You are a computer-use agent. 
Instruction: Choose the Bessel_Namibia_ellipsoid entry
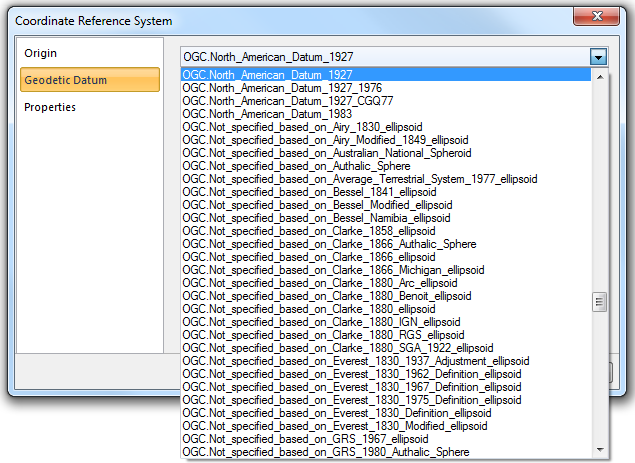point(386,218)
